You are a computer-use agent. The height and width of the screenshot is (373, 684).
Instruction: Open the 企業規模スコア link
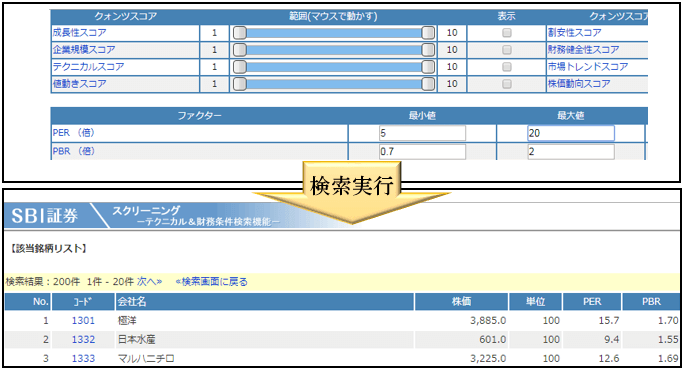pos(84,50)
